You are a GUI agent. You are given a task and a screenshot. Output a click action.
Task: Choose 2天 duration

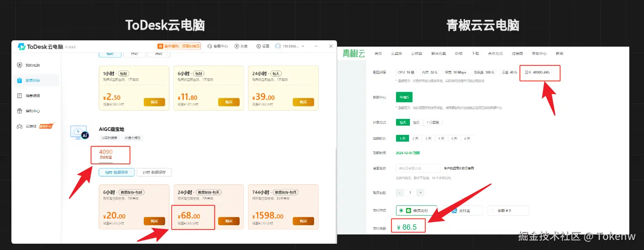415,138
